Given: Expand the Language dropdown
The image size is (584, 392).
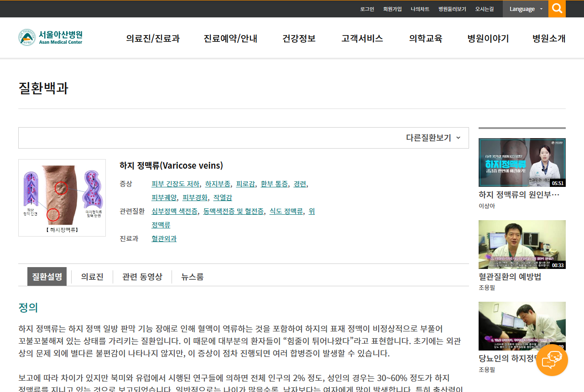Looking at the screenshot, I should click(526, 9).
